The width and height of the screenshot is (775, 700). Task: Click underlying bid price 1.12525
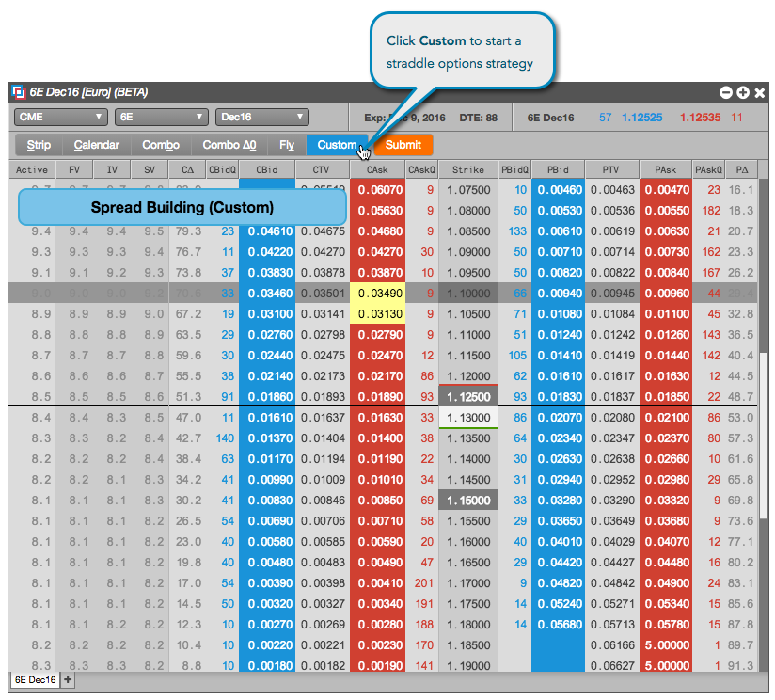[x=641, y=118]
